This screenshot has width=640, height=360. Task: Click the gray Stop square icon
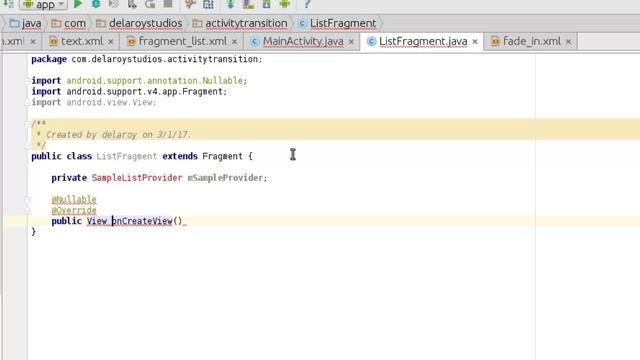167,4
